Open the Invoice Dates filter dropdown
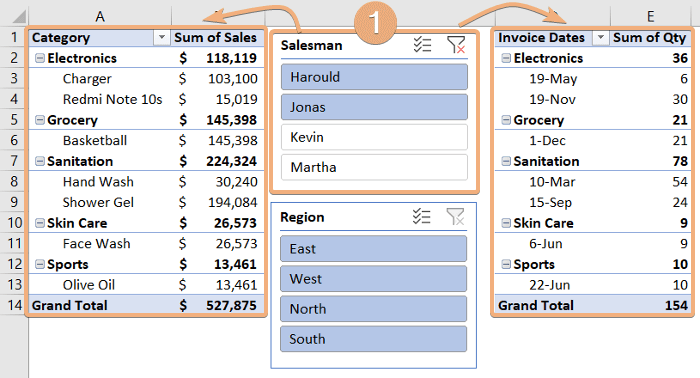This screenshot has width=700, height=378. pos(601,37)
